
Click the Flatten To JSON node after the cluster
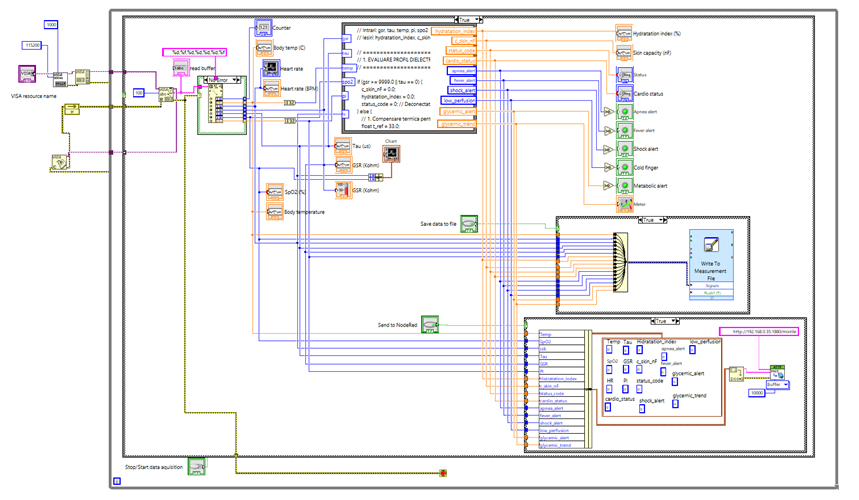[x=737, y=375]
